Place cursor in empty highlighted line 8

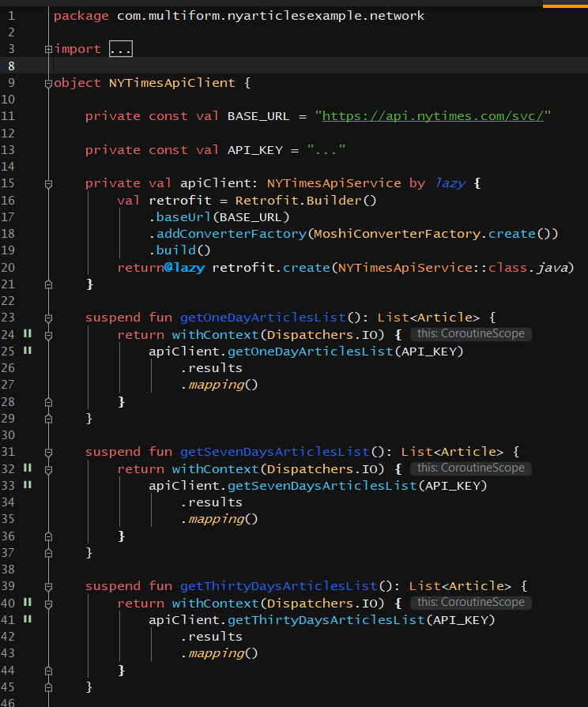point(320,66)
